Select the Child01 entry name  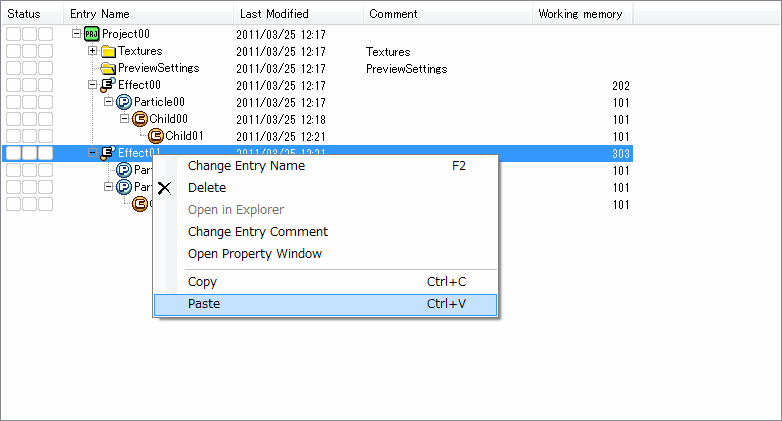click(x=185, y=136)
